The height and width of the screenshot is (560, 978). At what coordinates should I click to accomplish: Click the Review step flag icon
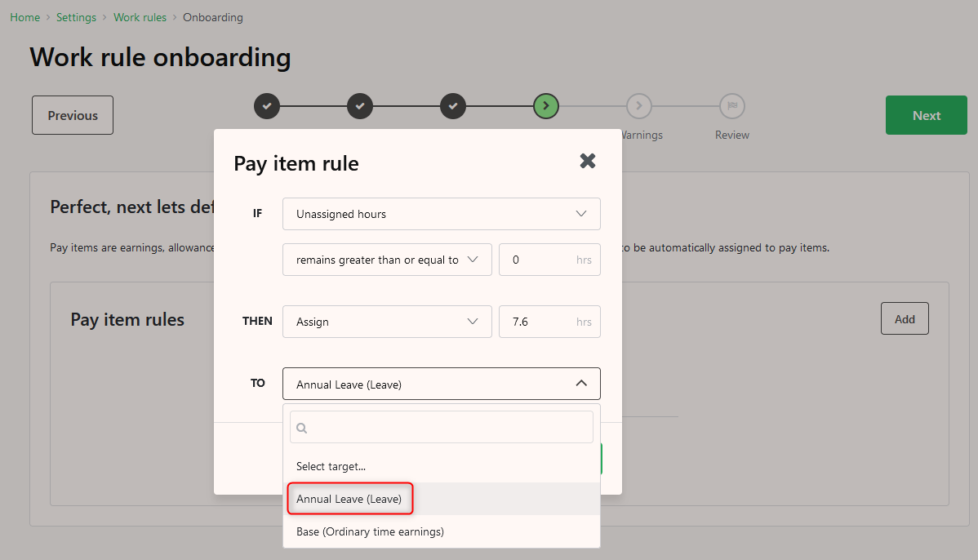coord(732,106)
